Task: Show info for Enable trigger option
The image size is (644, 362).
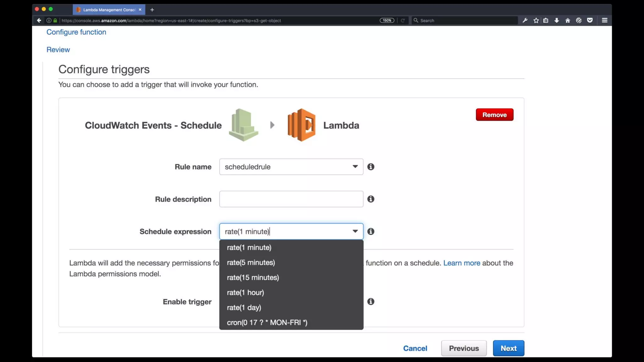Action: [x=371, y=302]
